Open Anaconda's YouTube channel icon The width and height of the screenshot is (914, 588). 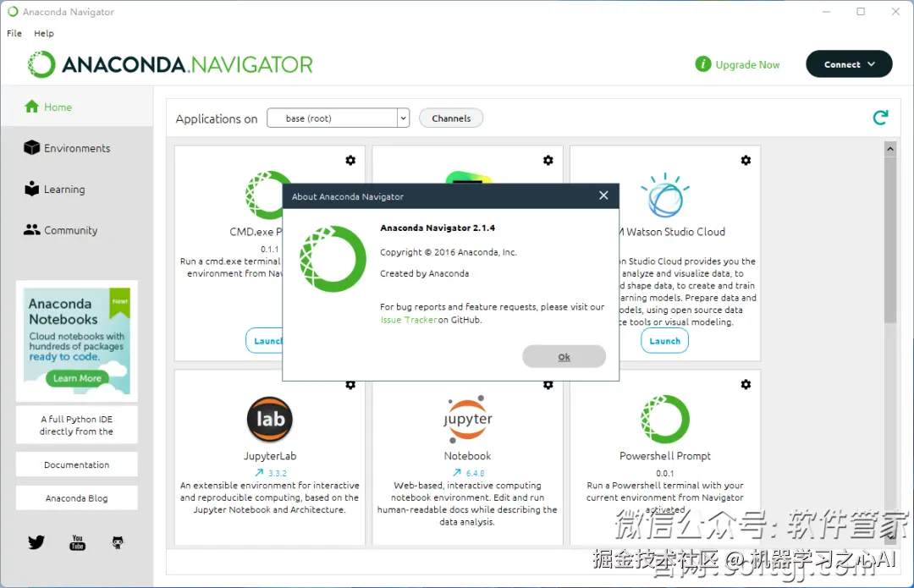77,542
